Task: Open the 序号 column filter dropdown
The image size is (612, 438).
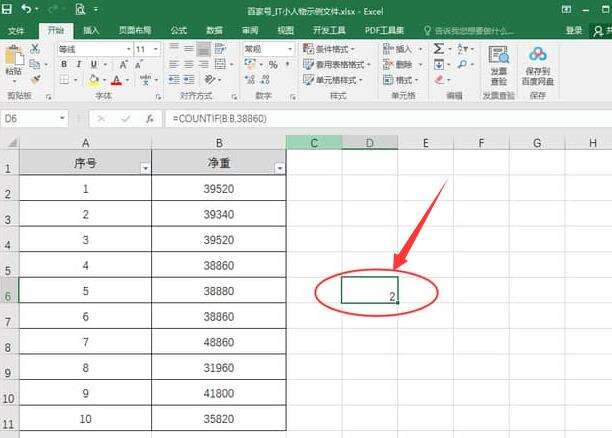Action: 145,168
